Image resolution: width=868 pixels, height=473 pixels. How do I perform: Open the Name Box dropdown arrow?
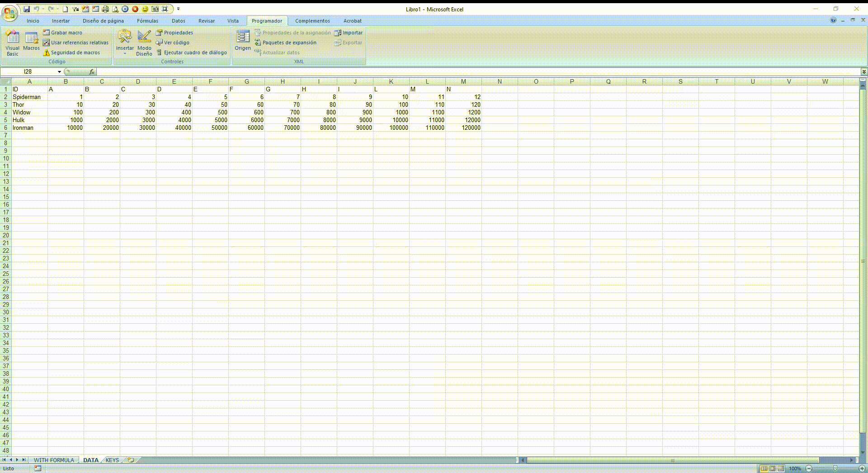[x=59, y=72]
